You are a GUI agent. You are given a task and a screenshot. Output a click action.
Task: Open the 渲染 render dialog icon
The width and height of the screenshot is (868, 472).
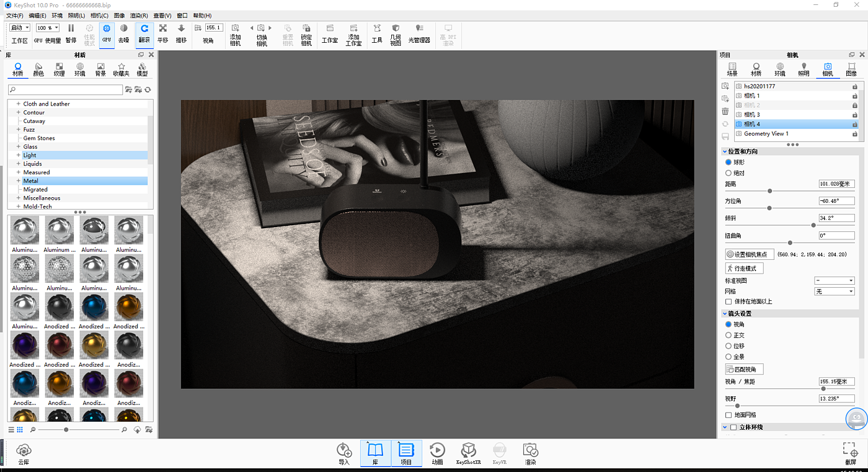[530, 453]
